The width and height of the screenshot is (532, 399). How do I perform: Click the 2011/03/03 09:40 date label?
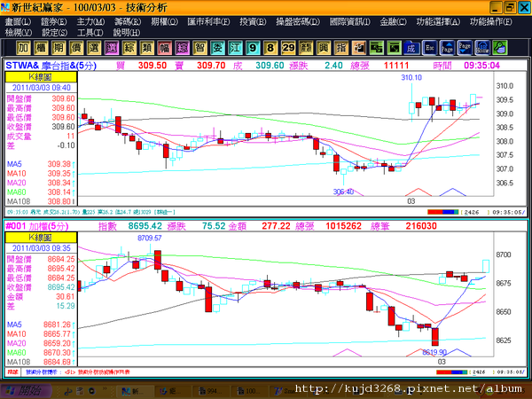(x=42, y=88)
